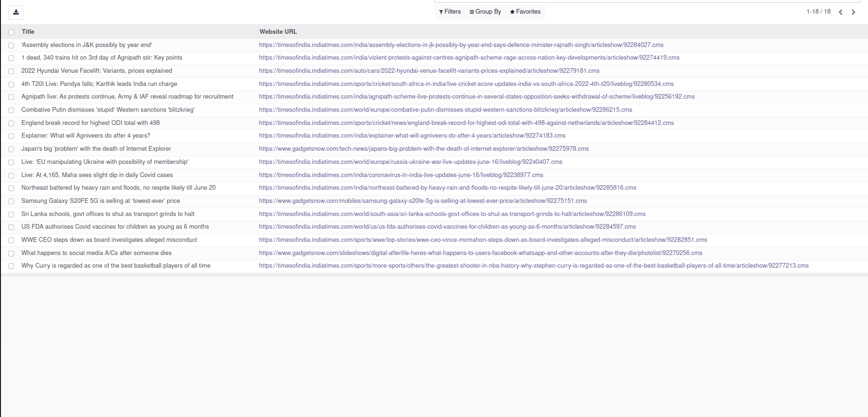Select 'Live: EU manipulating Ukraine' title
This screenshot has height=417, width=868.
(x=105, y=162)
